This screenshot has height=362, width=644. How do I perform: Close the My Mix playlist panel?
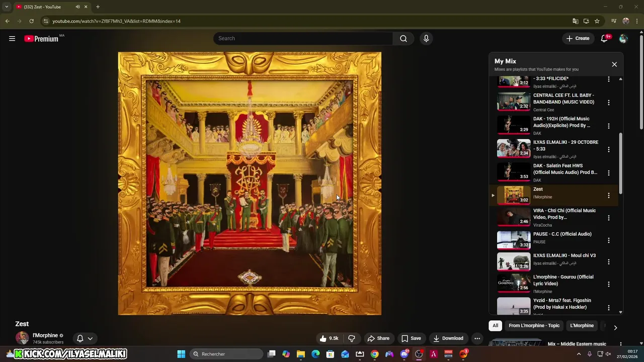pos(614,64)
